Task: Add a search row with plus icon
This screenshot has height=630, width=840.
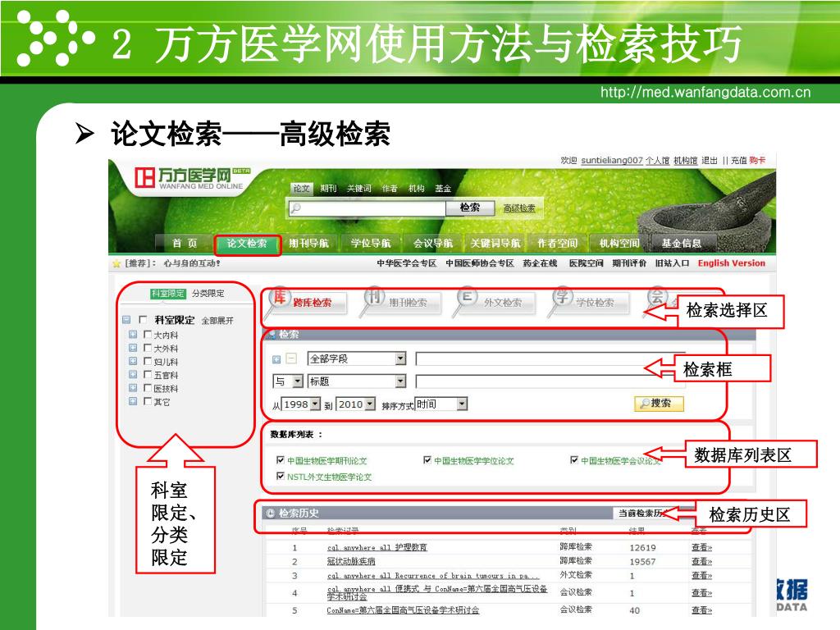Action: tap(276, 359)
